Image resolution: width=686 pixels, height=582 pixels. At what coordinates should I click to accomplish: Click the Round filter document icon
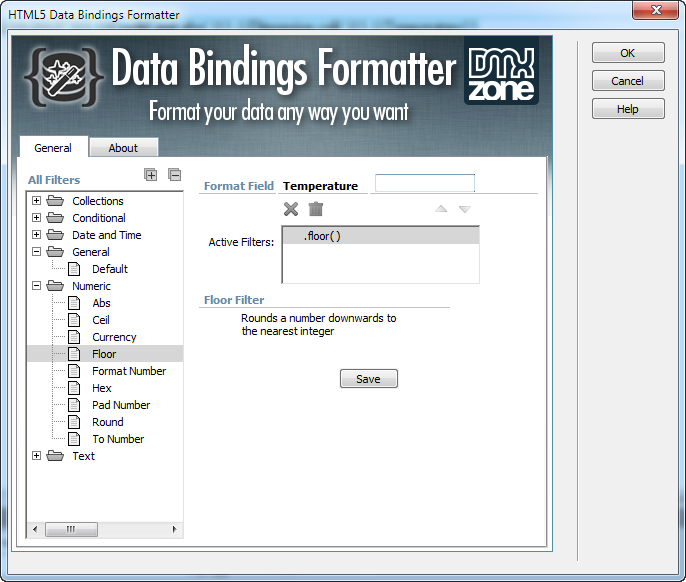pos(74,422)
